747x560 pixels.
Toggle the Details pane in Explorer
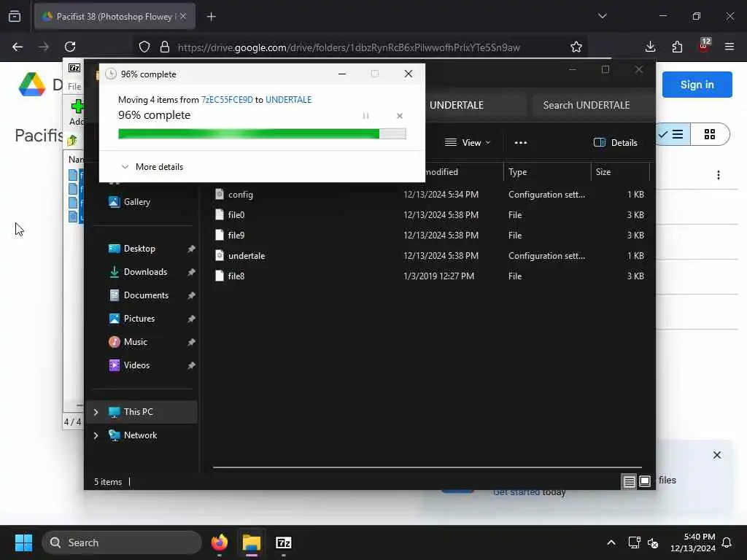615,142
